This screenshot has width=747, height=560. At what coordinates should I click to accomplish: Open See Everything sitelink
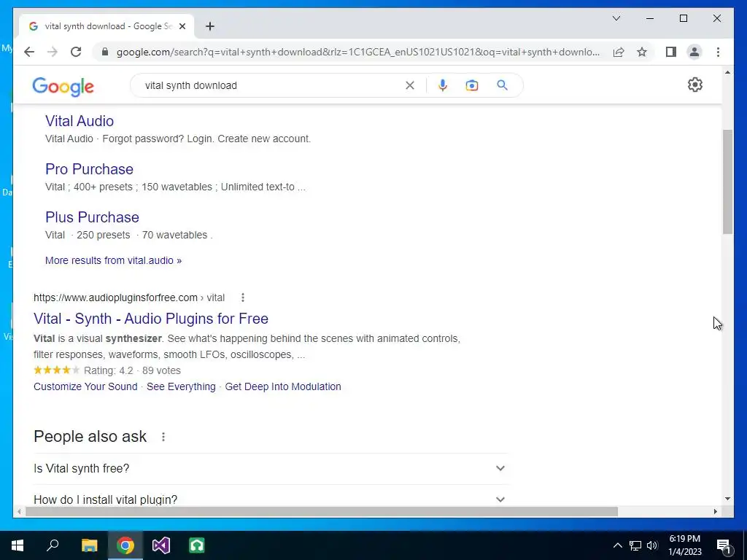click(181, 386)
